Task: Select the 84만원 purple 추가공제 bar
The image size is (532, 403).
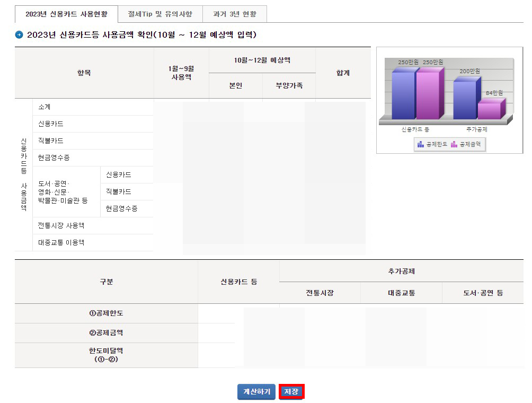Action: coord(490,109)
